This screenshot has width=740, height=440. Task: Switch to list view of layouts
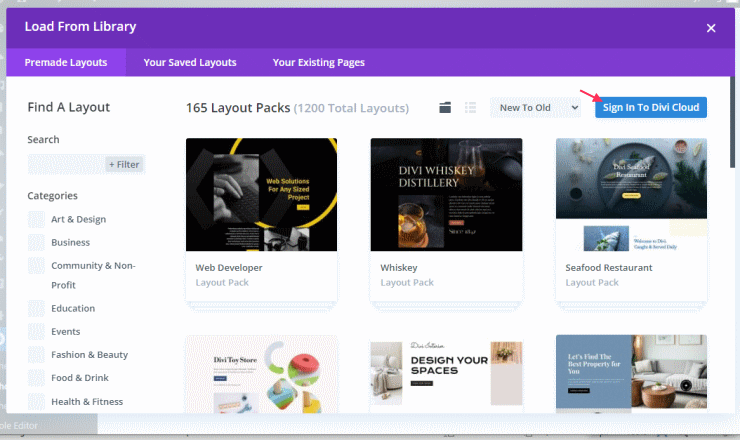click(470, 108)
